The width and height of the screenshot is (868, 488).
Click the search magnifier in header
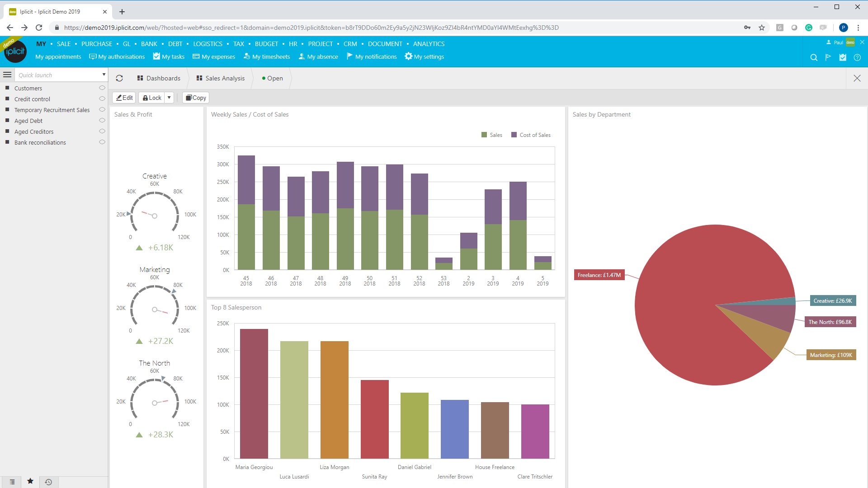point(814,57)
